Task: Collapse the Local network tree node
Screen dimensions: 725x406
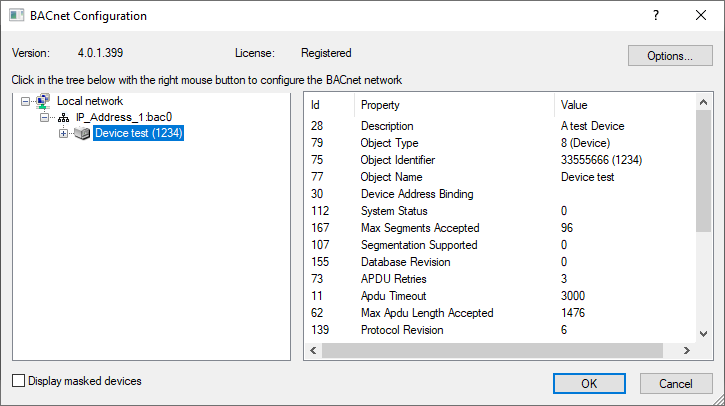Action: click(26, 101)
